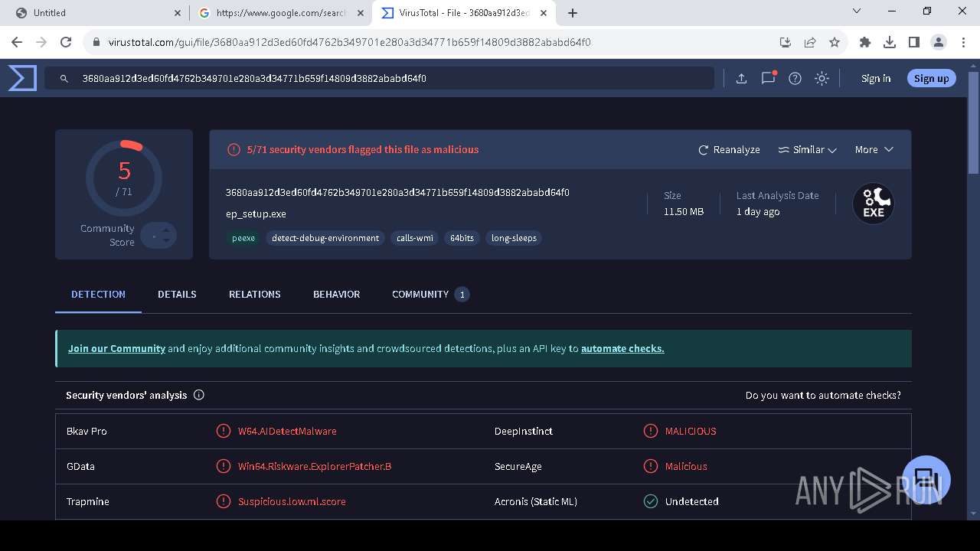Image resolution: width=980 pixels, height=551 pixels.
Task: Click the detection score 5/71 gauge
Action: (124, 178)
